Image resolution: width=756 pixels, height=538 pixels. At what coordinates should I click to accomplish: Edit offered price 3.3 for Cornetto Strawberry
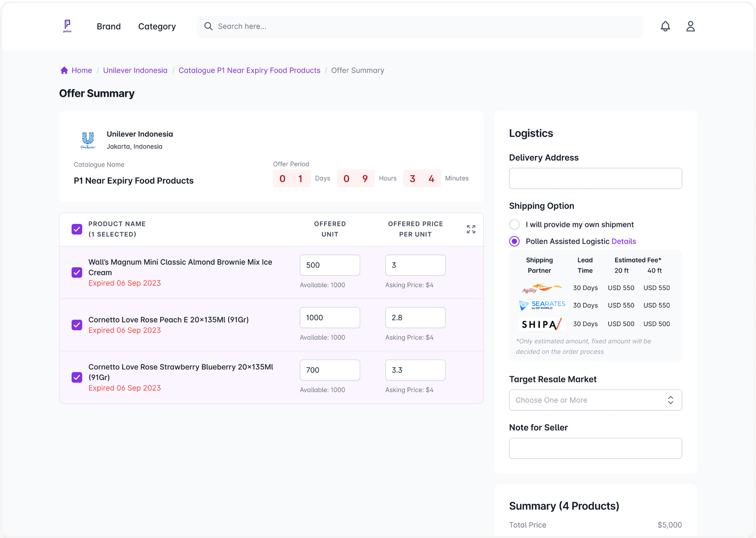coord(415,370)
